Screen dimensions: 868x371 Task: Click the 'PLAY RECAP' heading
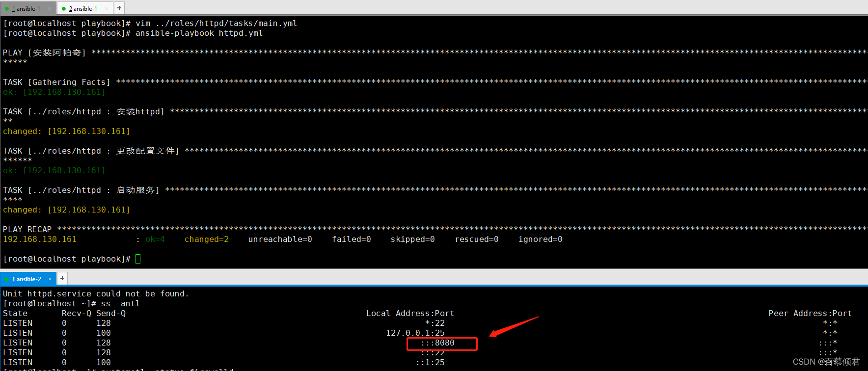coord(27,229)
